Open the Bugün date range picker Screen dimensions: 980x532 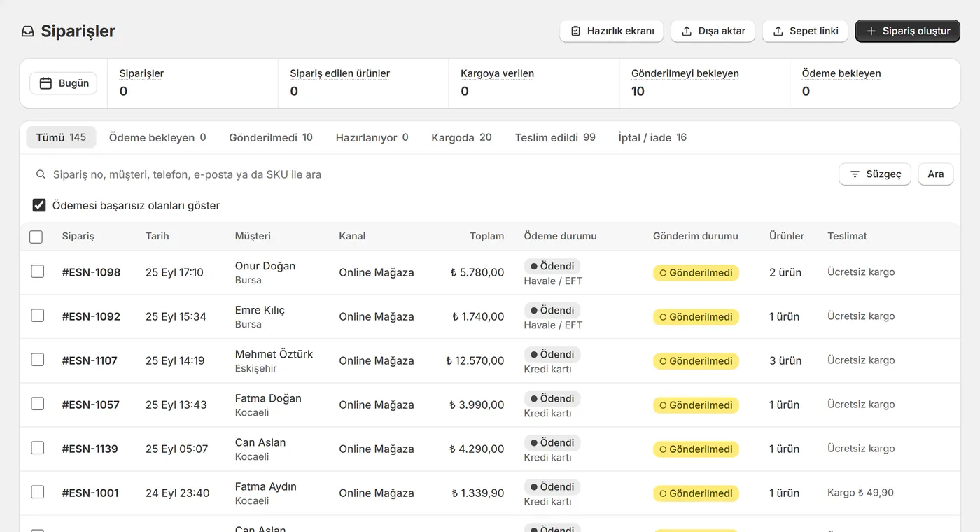pyautogui.click(x=64, y=83)
